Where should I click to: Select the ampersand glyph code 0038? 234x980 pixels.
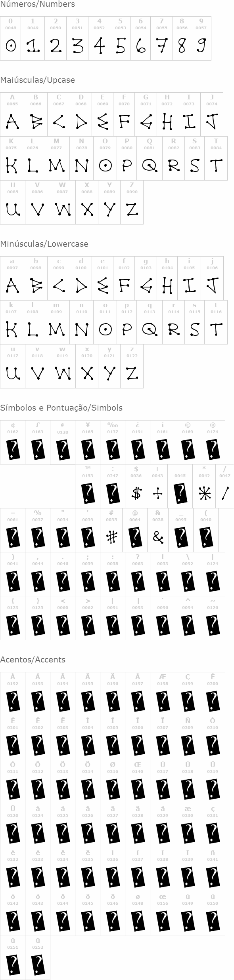[158, 530]
